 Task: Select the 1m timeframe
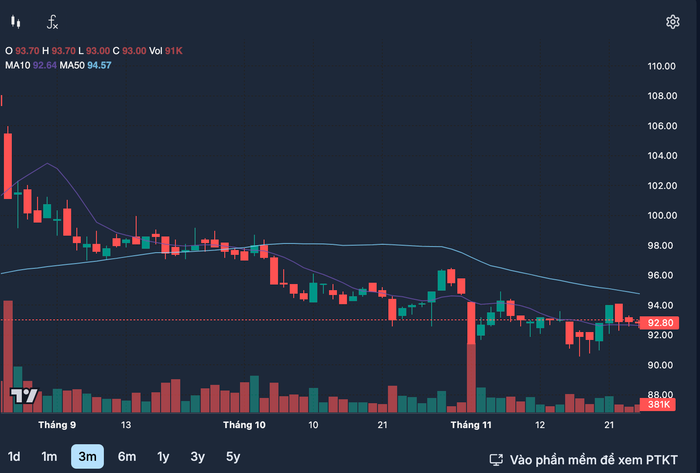(x=49, y=456)
